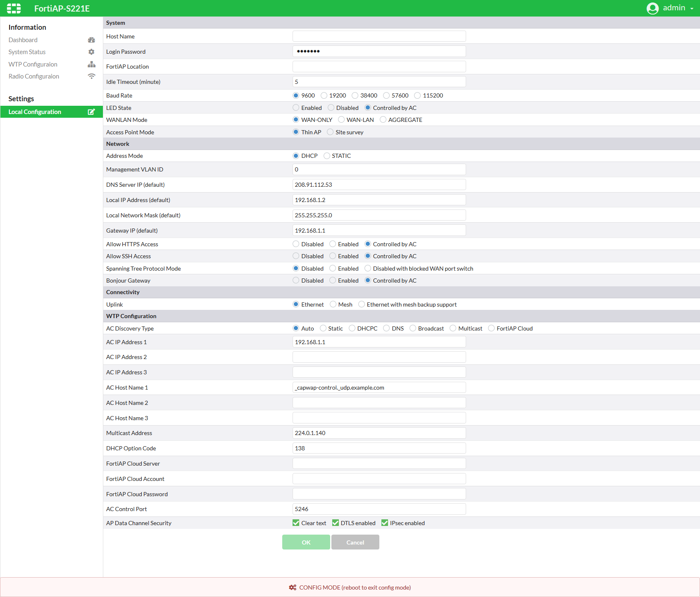This screenshot has width=700, height=597.
Task: Click the Dashboard gauge icon
Action: pyautogui.click(x=91, y=40)
